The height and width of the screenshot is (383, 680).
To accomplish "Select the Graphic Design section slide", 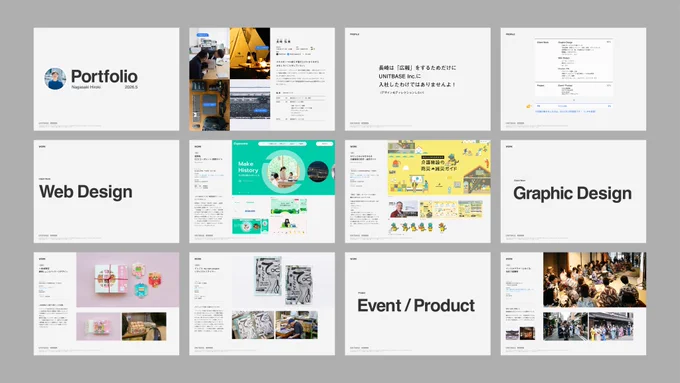I will pyautogui.click(x=573, y=191).
